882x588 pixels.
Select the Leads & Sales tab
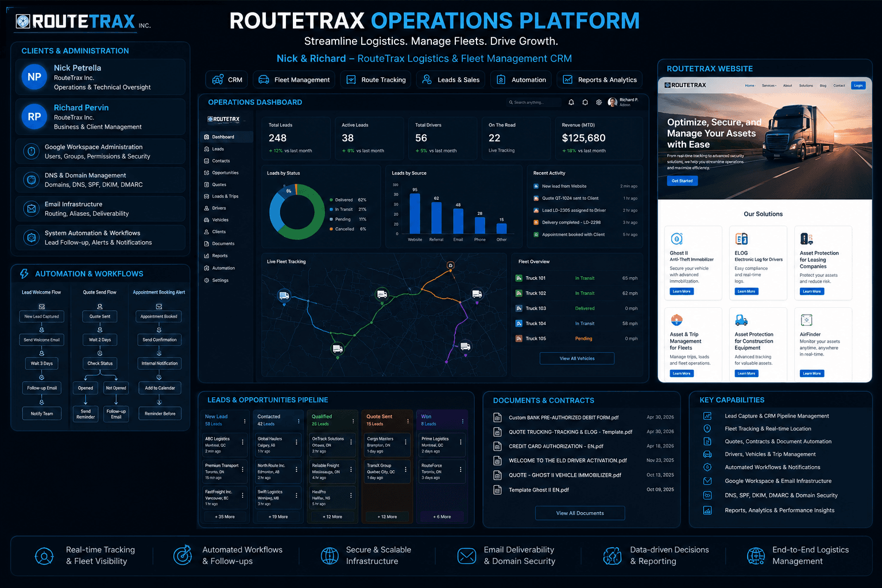click(x=451, y=80)
